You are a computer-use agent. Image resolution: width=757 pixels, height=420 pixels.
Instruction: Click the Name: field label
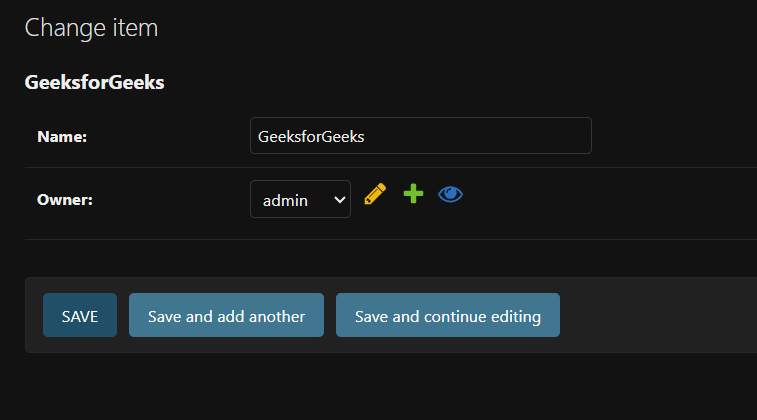click(x=62, y=137)
